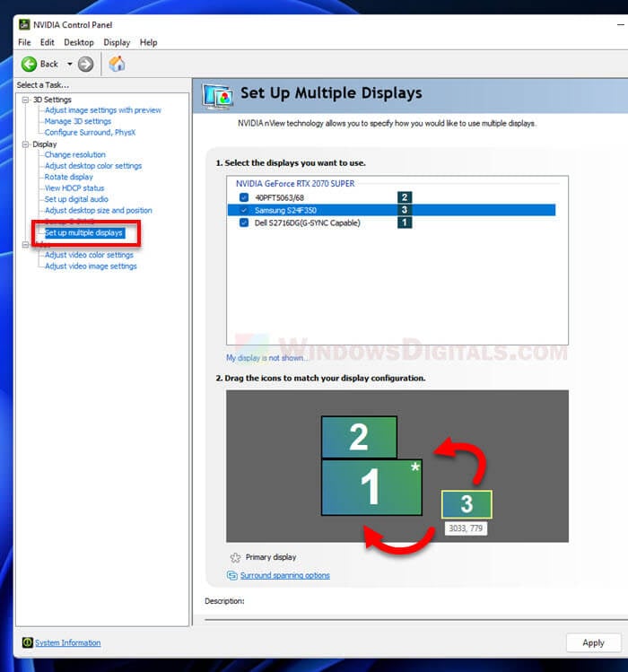Select Adjust video image settings task
The height and width of the screenshot is (672, 628).
(91, 266)
